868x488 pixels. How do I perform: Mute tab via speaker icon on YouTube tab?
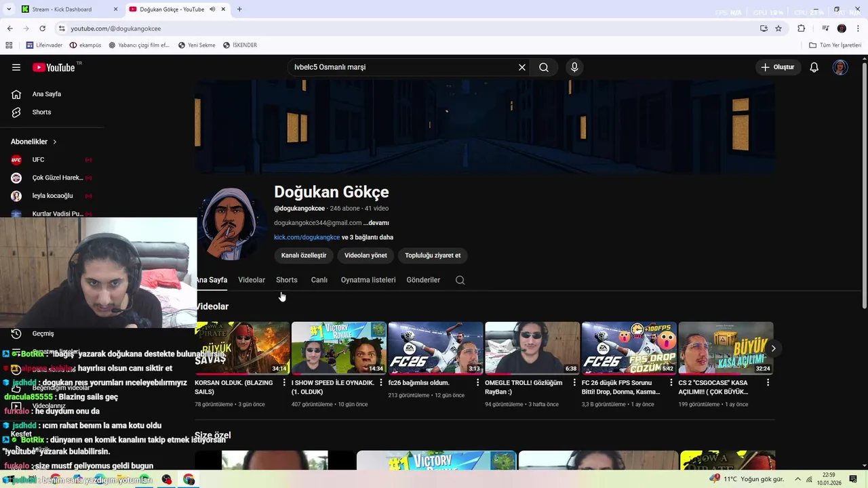212,9
